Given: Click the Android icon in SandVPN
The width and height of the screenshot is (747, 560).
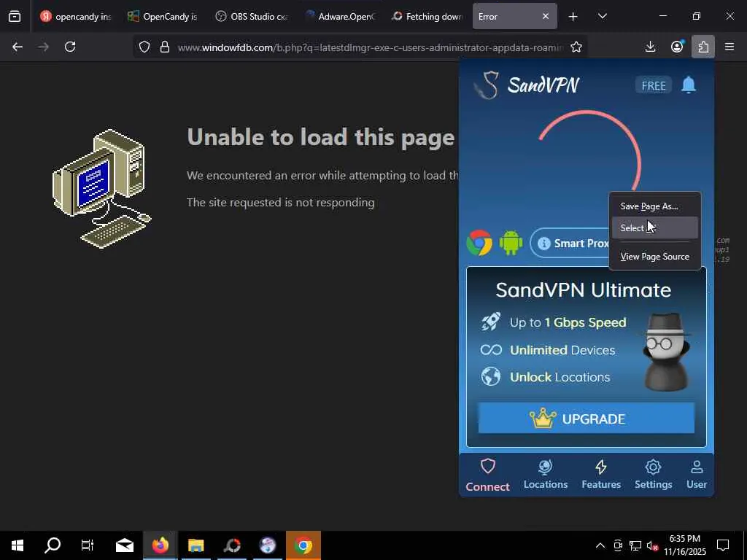Looking at the screenshot, I should (511, 243).
